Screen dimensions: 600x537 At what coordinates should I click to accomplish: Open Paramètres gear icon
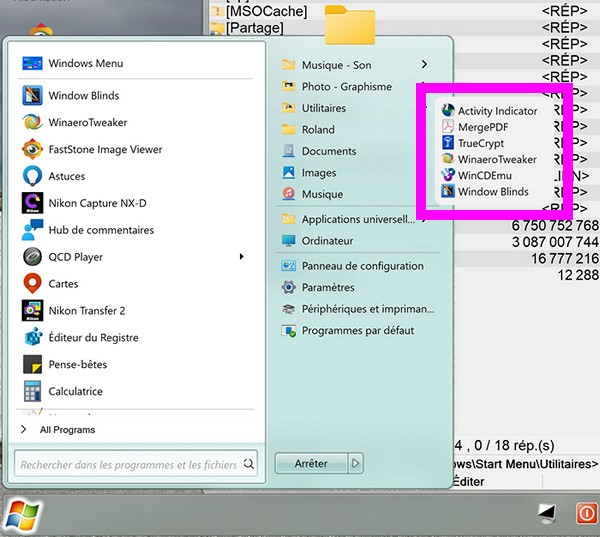tap(289, 287)
